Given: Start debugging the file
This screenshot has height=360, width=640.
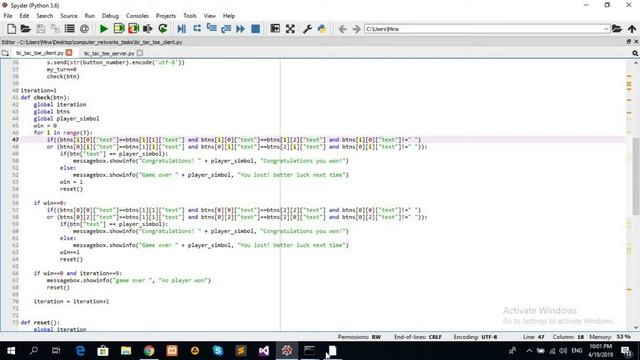Looking at the screenshot, I should point(182,29).
